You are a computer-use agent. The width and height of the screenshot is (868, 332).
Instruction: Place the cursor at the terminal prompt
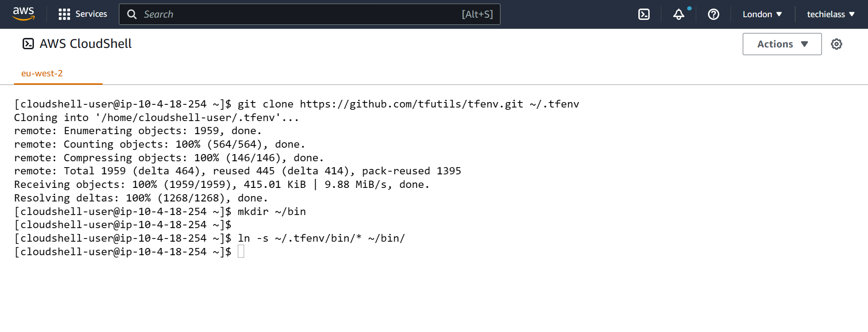click(241, 251)
